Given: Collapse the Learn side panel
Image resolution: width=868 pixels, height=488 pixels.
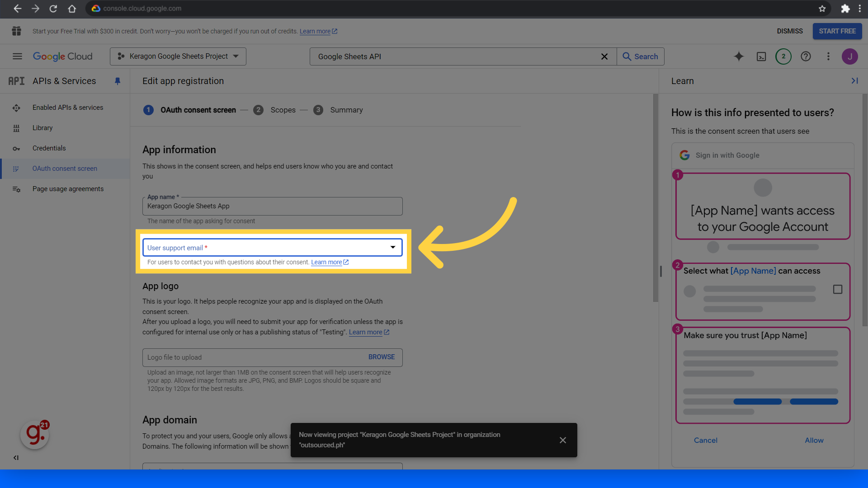Looking at the screenshot, I should (854, 81).
